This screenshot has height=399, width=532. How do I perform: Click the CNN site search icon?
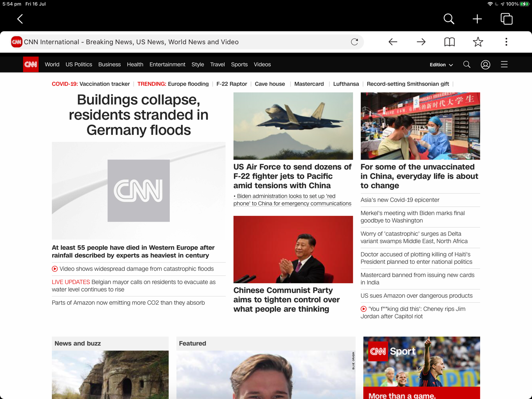467,65
